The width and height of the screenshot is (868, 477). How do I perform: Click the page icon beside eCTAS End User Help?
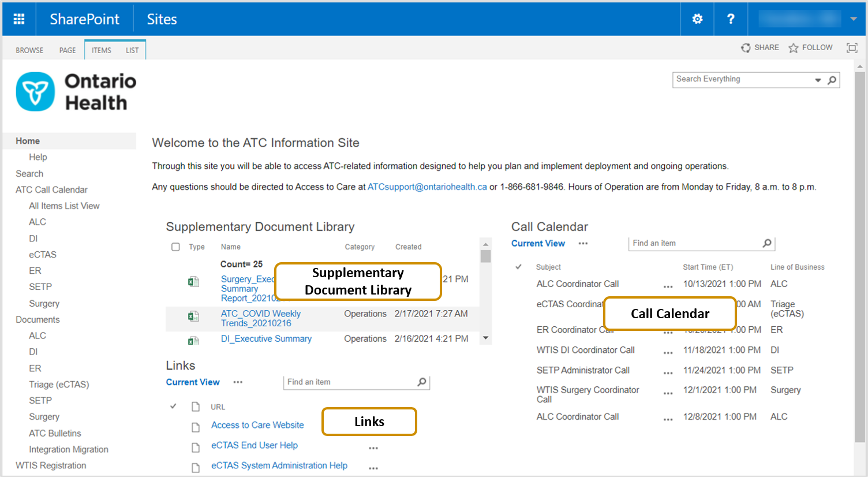pyautogui.click(x=196, y=448)
